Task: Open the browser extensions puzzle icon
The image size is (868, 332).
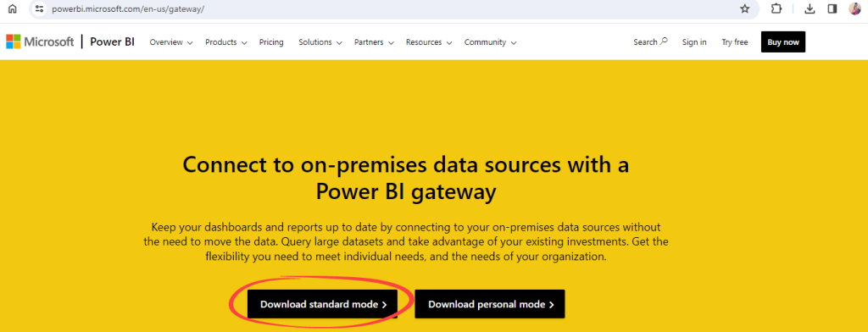Action: [x=776, y=8]
